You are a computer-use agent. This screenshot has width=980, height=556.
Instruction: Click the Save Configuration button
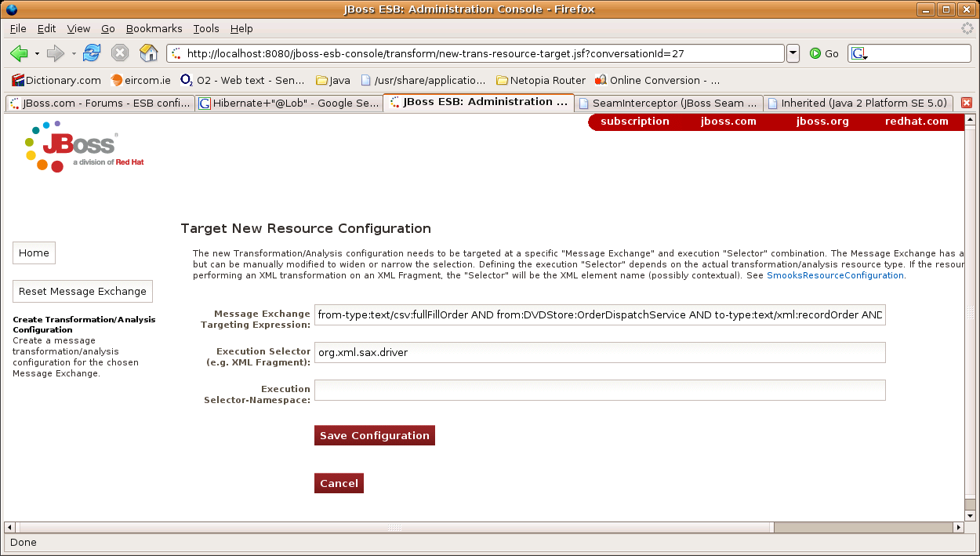[375, 435]
